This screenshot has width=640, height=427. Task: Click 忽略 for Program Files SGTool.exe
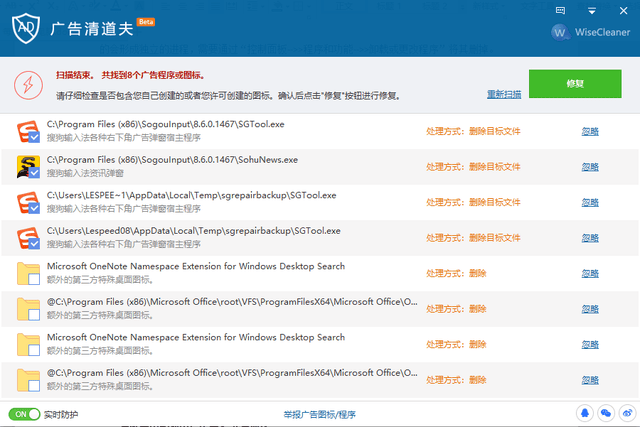(590, 131)
